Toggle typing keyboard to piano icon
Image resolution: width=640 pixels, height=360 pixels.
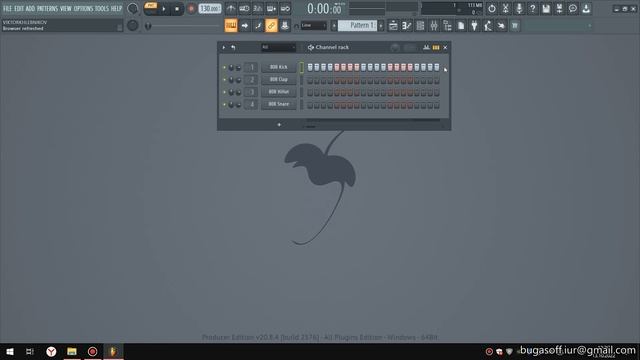231,25
